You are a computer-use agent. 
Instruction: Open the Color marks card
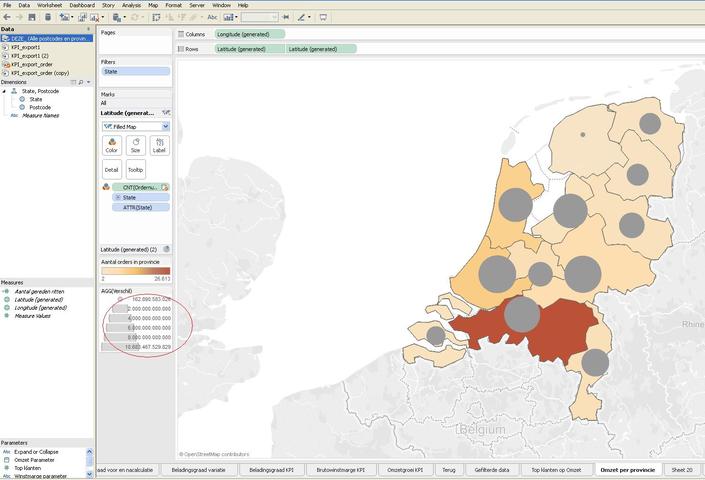(x=111, y=145)
